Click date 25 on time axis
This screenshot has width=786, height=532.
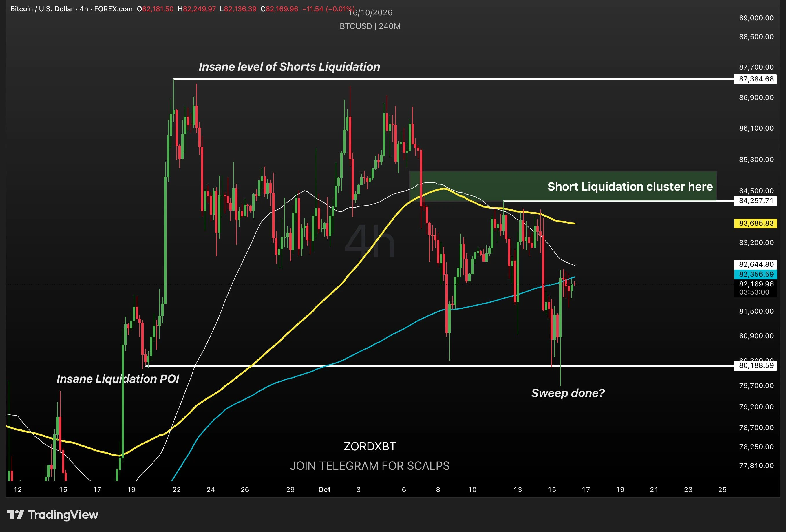(722, 490)
